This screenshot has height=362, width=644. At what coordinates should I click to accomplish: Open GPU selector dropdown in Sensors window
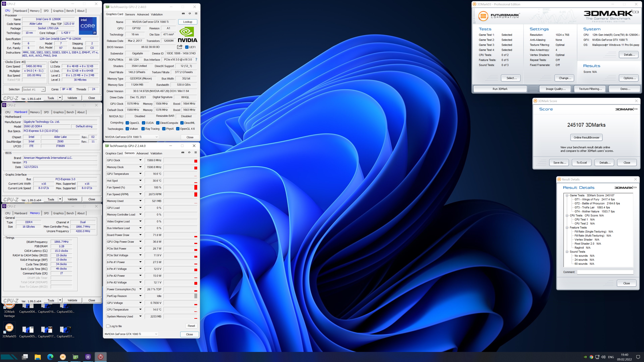pyautogui.click(x=131, y=334)
